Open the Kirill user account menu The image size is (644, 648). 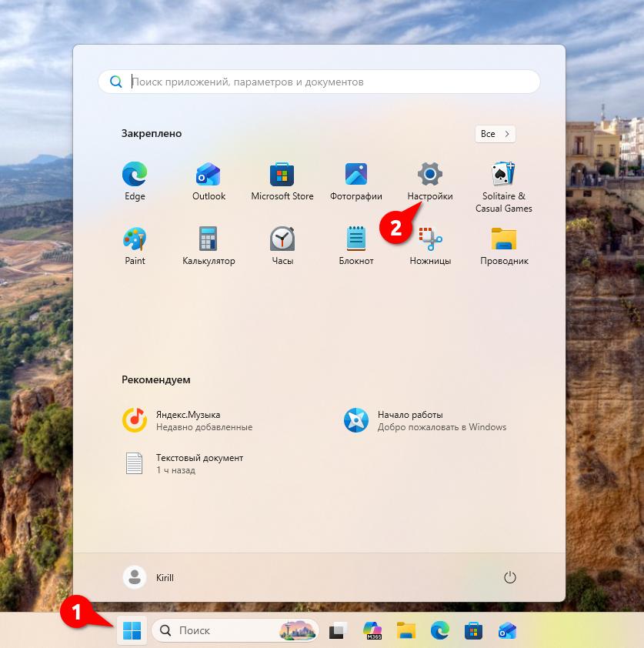pos(148,577)
